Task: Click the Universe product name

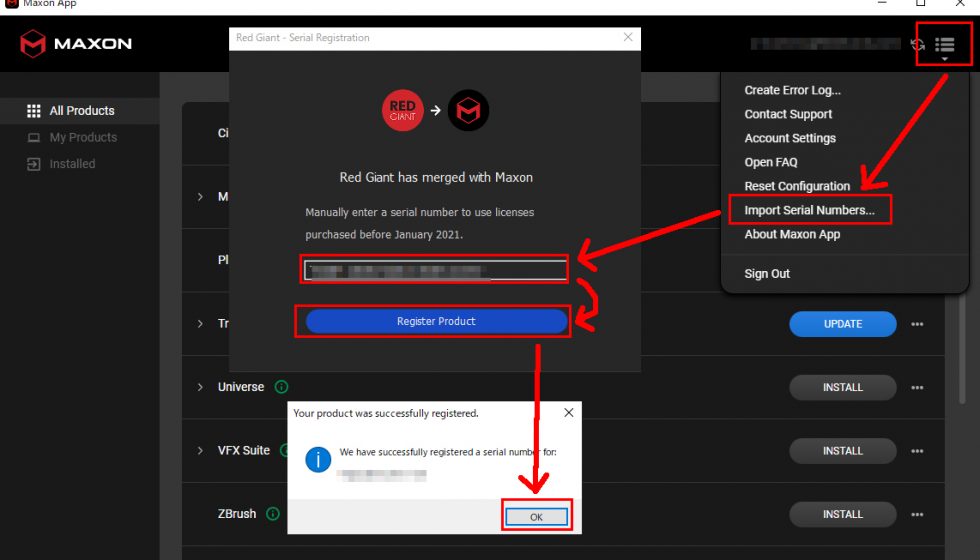Action: tap(241, 387)
